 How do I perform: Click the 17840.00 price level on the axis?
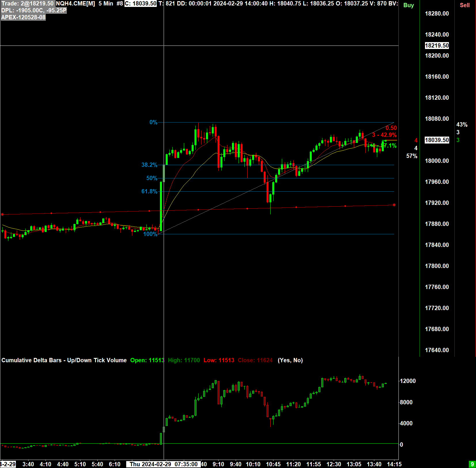437,245
